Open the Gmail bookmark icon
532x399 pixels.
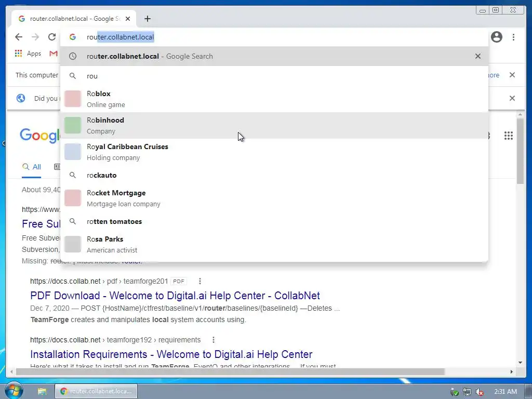tap(54, 54)
